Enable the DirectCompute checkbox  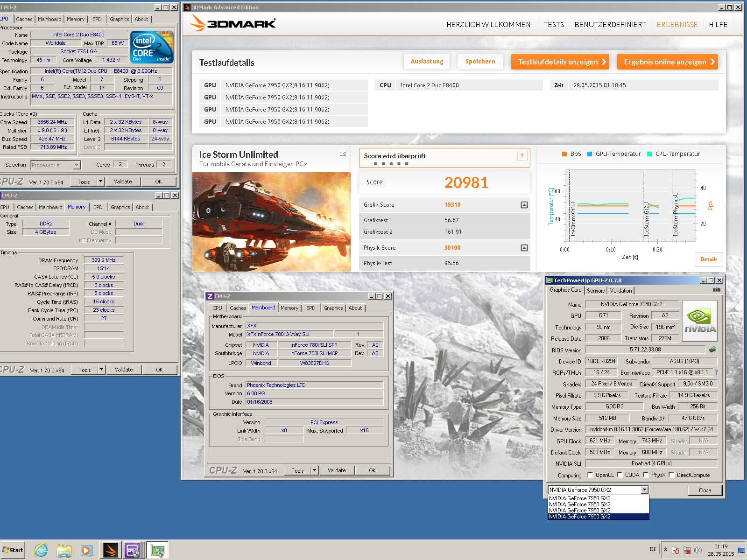(671, 475)
